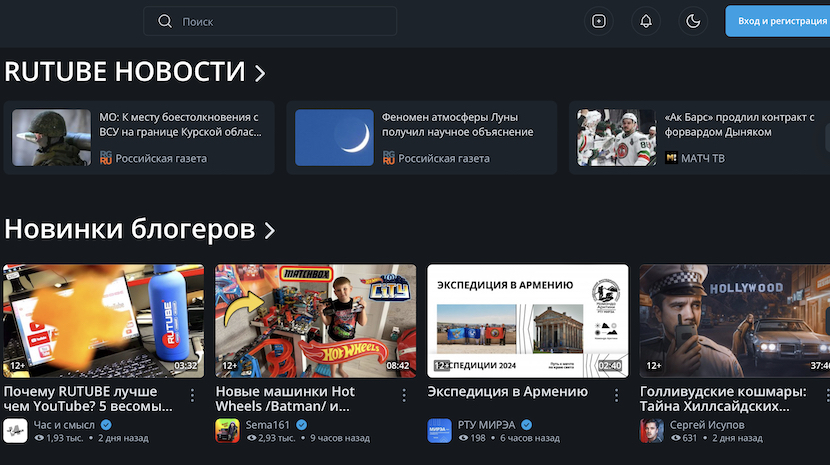
Task: Open title Голливудские кошмары: Тайна Хиллсайдских
Action: [723, 399]
